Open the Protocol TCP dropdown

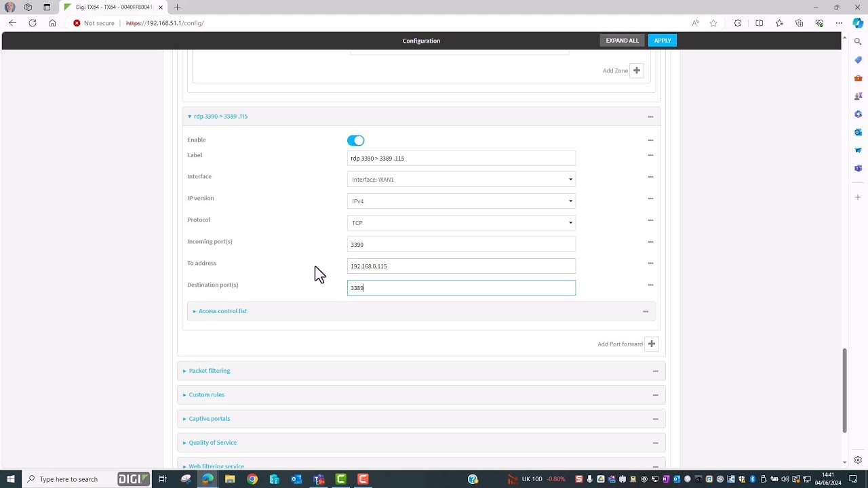coord(461,223)
